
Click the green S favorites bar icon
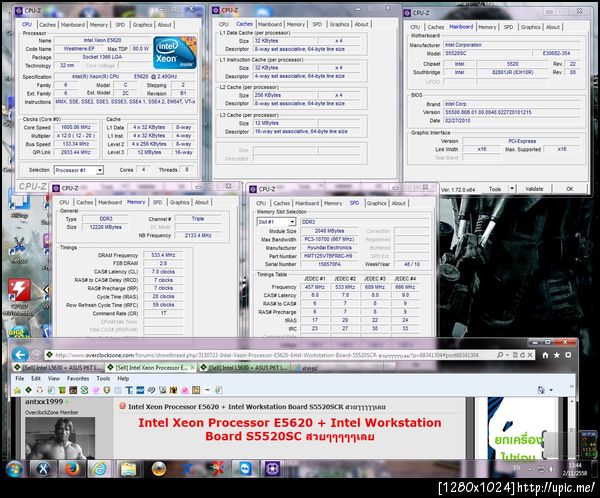coord(84,390)
